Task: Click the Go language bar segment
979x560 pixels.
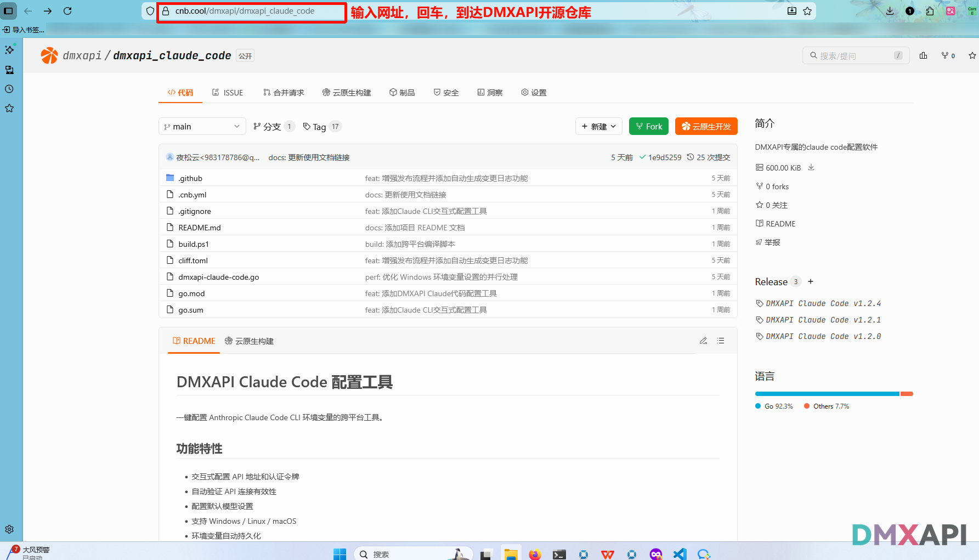Action: coord(827,394)
